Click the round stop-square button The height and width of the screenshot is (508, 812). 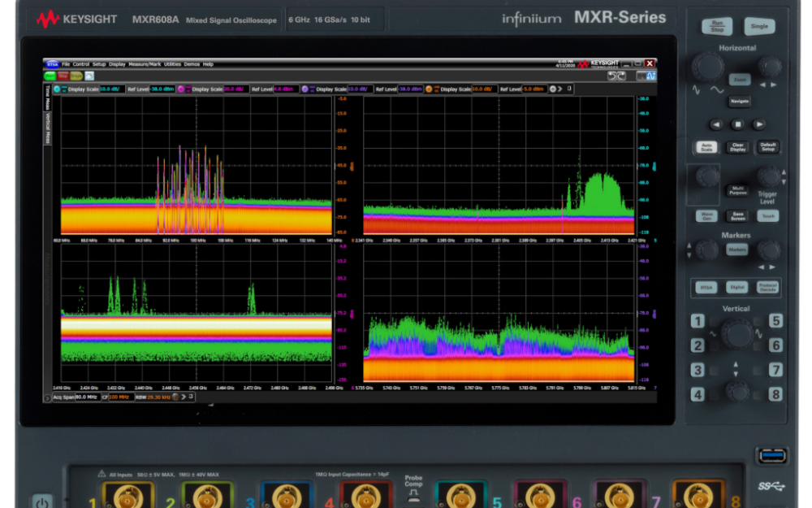click(737, 124)
